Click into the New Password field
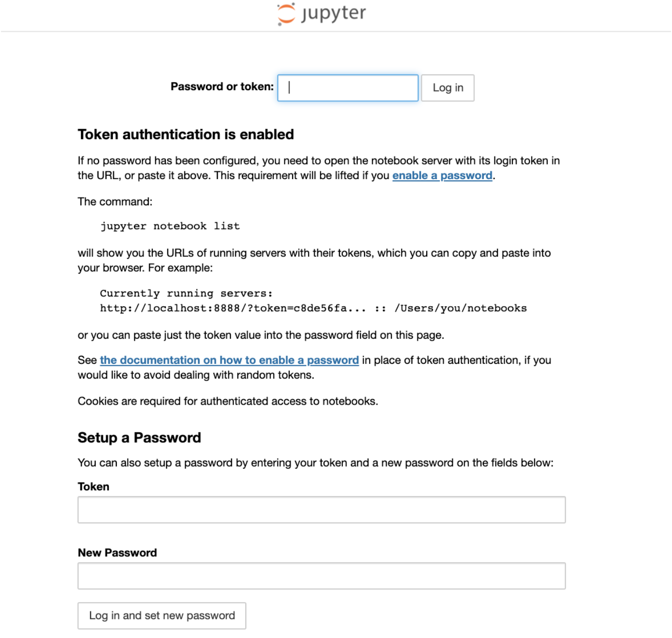 (321, 576)
